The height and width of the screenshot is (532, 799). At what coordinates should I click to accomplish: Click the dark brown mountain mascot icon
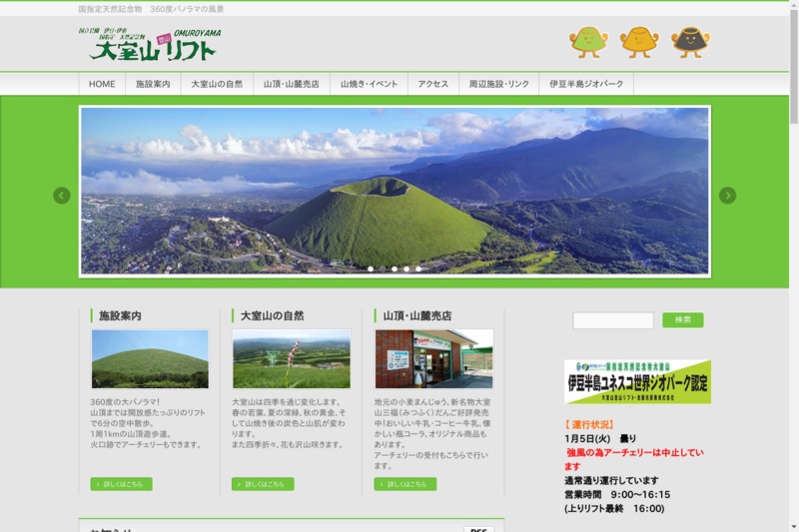click(690, 41)
